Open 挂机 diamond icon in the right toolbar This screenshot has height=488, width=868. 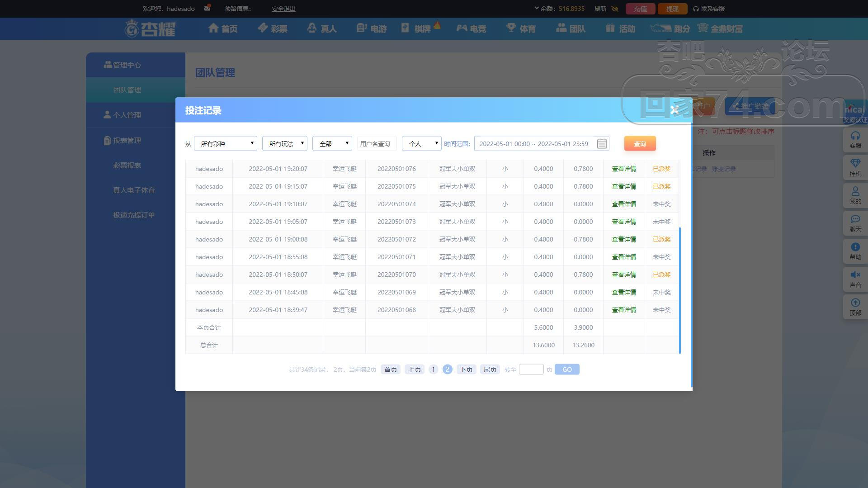[855, 168]
